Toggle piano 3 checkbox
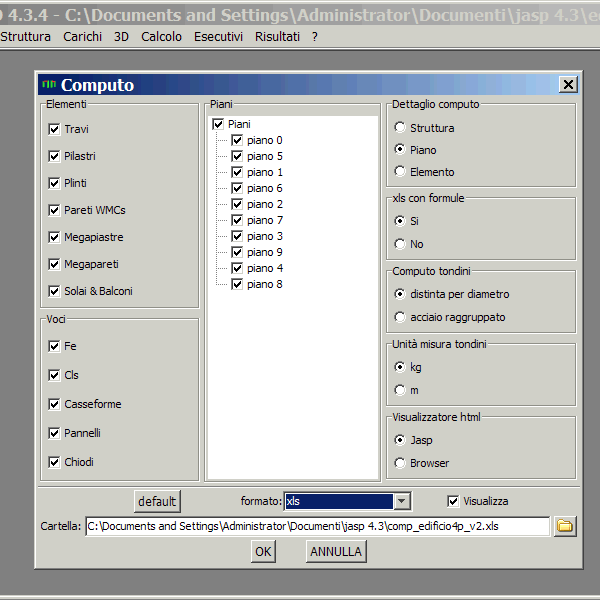This screenshot has height=600, width=600. click(x=237, y=236)
